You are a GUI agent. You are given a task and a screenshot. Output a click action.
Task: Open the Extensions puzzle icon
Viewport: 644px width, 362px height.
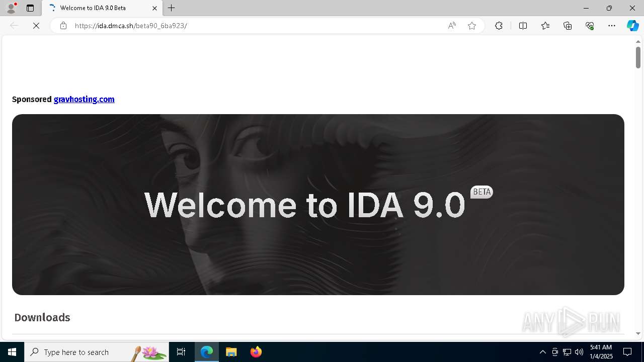click(x=499, y=26)
